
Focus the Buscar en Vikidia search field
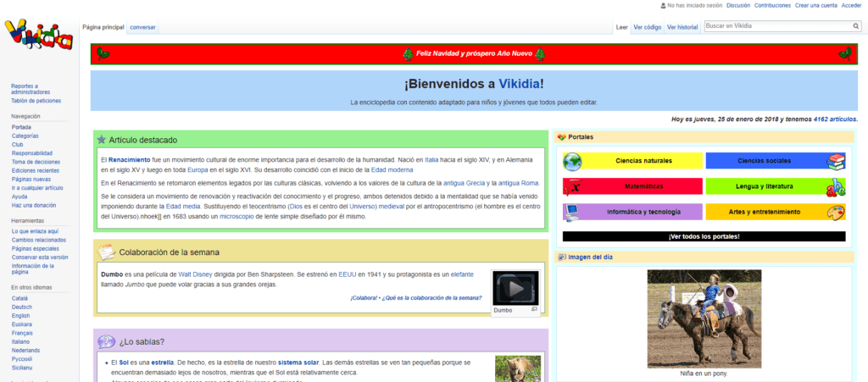777,26
